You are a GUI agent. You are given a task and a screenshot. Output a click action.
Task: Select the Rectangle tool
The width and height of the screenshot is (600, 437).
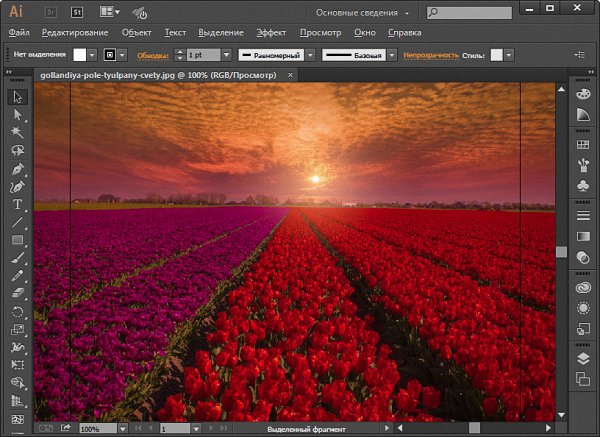[17, 240]
